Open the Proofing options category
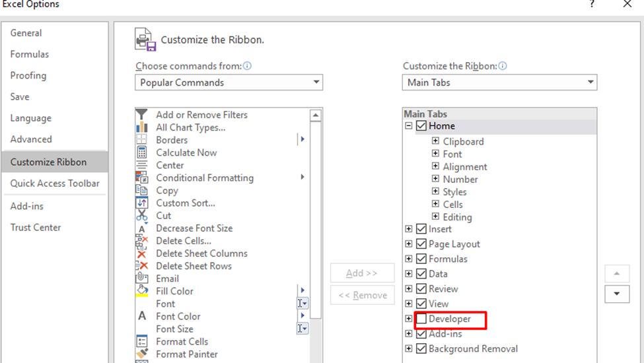 click(54, 75)
